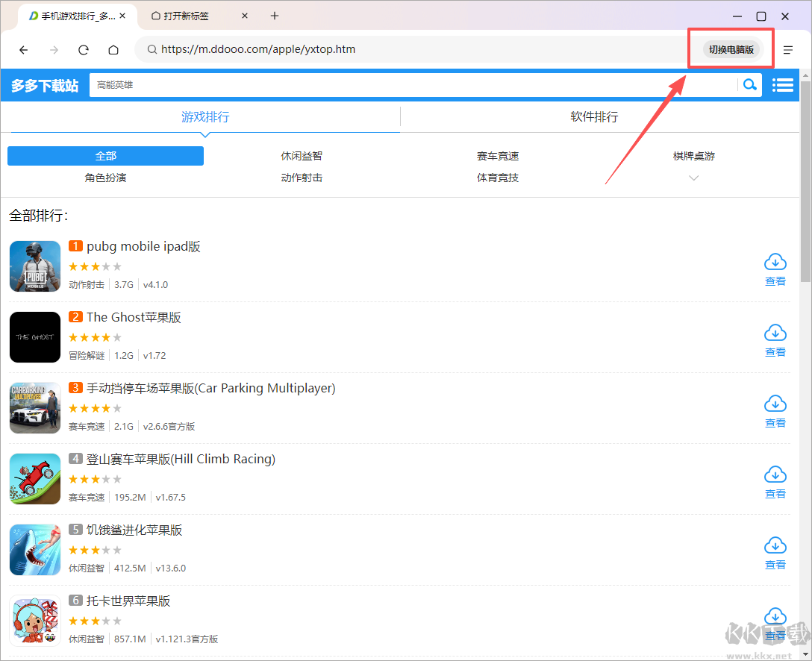
Task: Click 查看 next to pubg mobile
Action: coord(775,281)
